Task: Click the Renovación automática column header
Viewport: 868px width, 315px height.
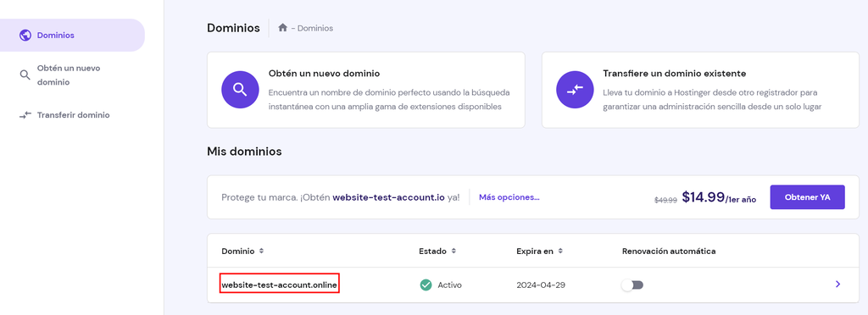Action: (669, 251)
